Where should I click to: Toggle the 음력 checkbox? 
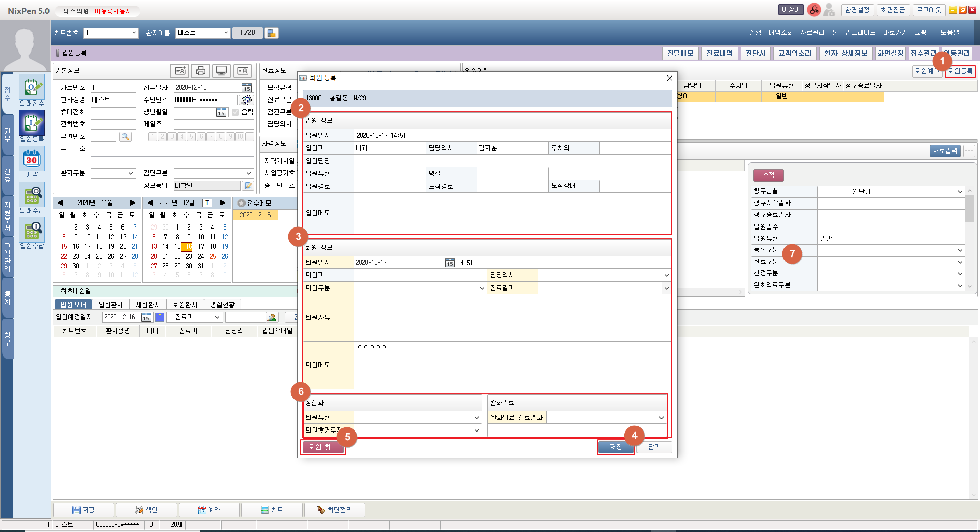[x=235, y=112]
